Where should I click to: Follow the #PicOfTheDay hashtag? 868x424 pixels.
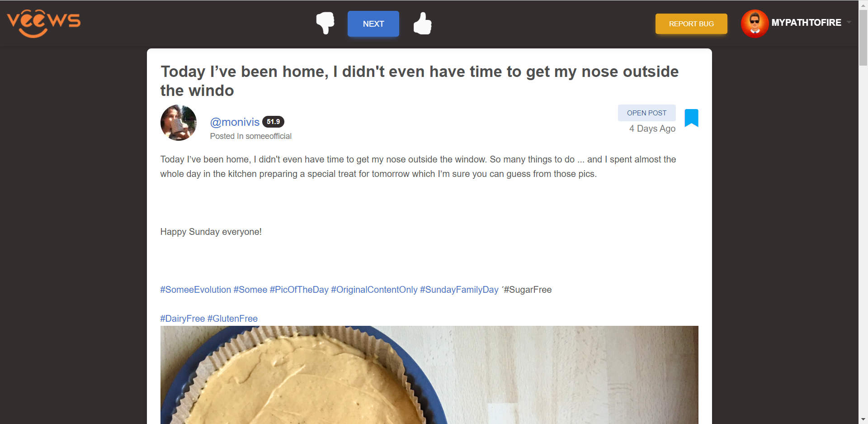(299, 290)
